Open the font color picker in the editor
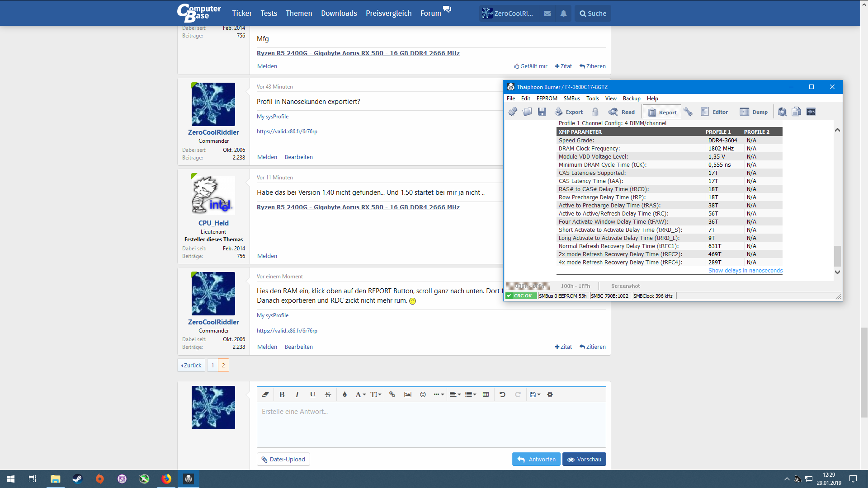 [x=344, y=394]
